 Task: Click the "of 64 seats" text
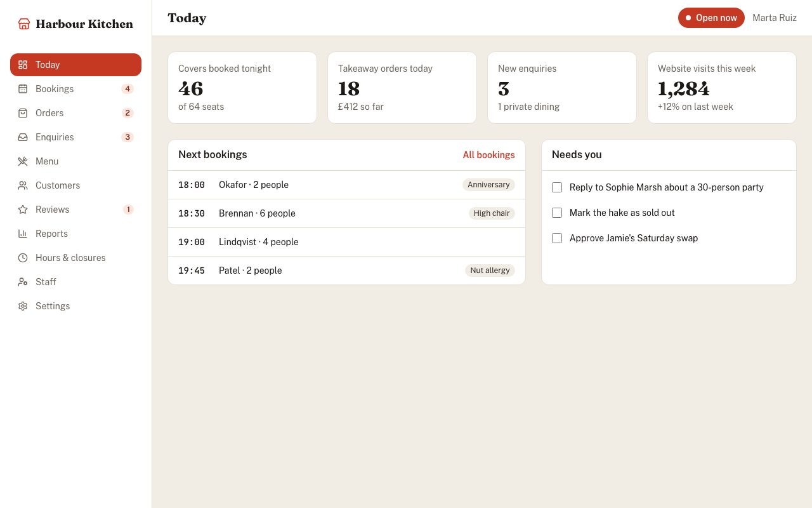pyautogui.click(x=201, y=107)
